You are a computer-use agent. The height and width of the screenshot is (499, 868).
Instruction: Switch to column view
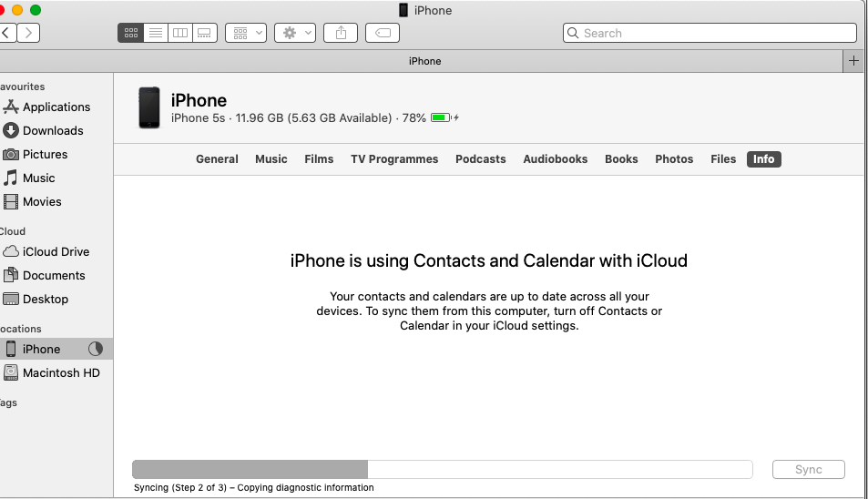180,33
